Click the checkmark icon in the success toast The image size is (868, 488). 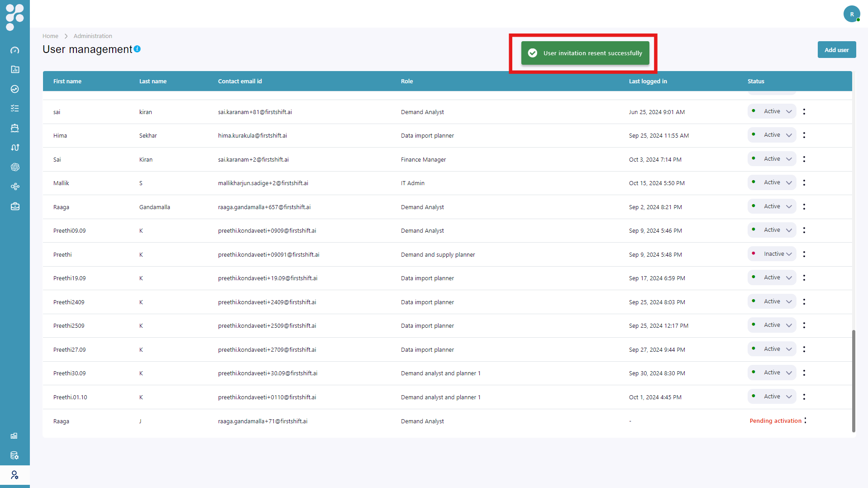tap(533, 53)
